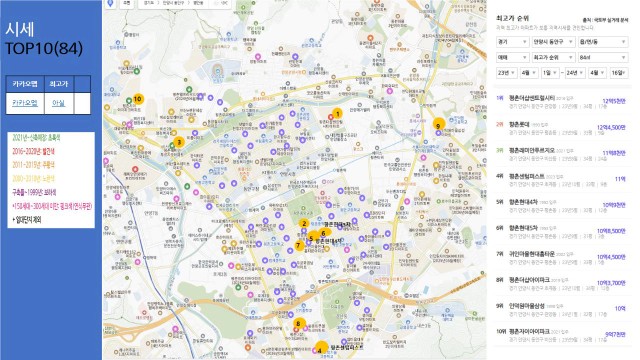Click map marker number 7
The width and height of the screenshot is (640, 360).
(x=299, y=245)
